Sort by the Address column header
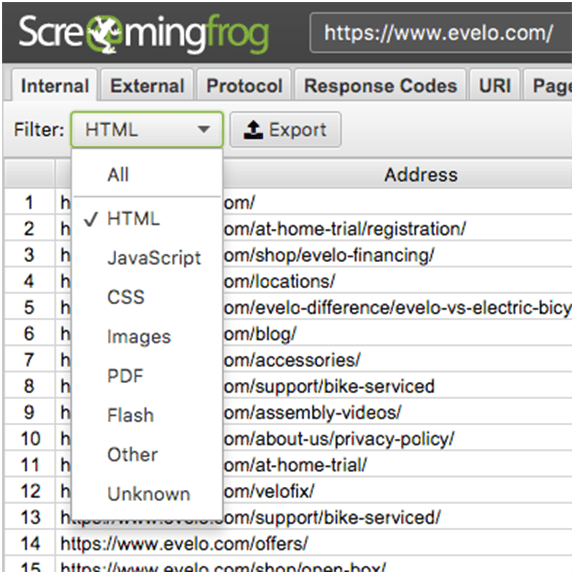 (421, 175)
